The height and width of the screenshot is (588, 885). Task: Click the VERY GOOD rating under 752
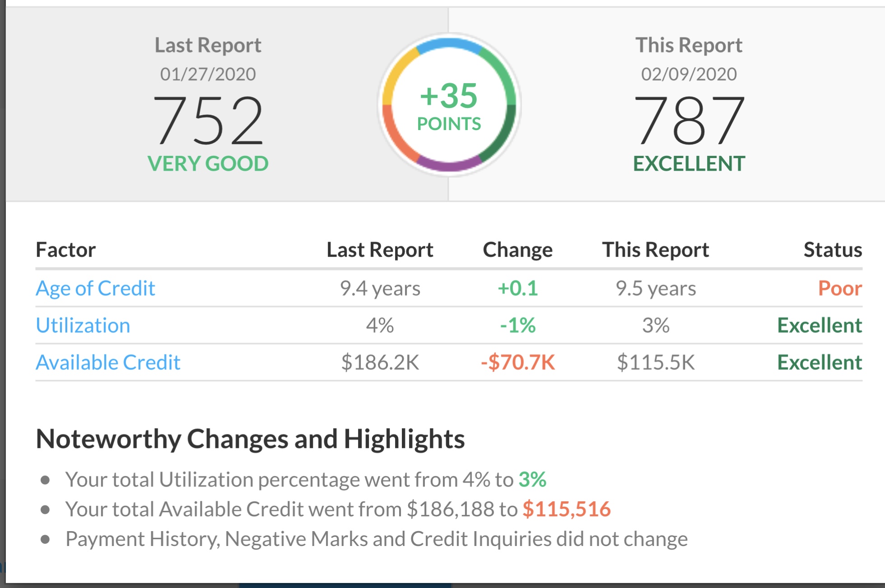(x=208, y=163)
